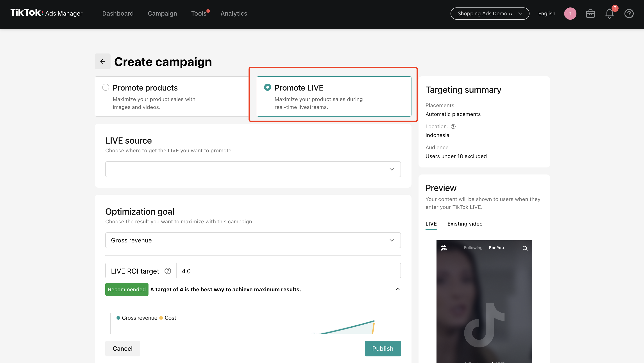Viewport: 644px width, 363px height.
Task: Open the Gross revenue optimization dropdown
Action: [253, 240]
